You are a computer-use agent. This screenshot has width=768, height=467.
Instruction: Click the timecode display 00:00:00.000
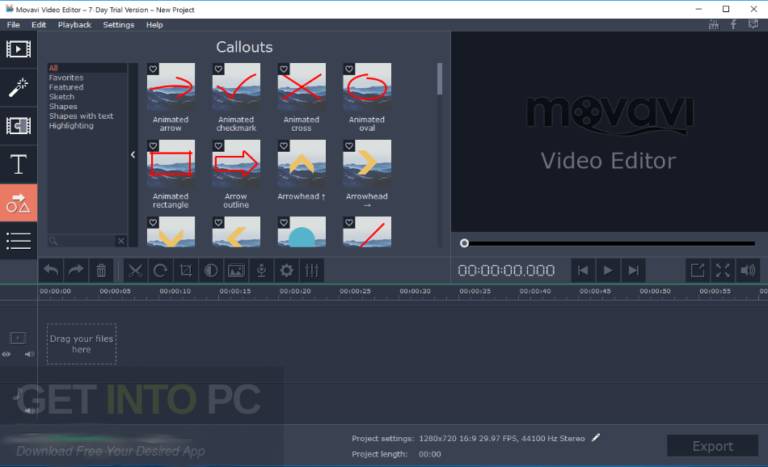(506, 270)
